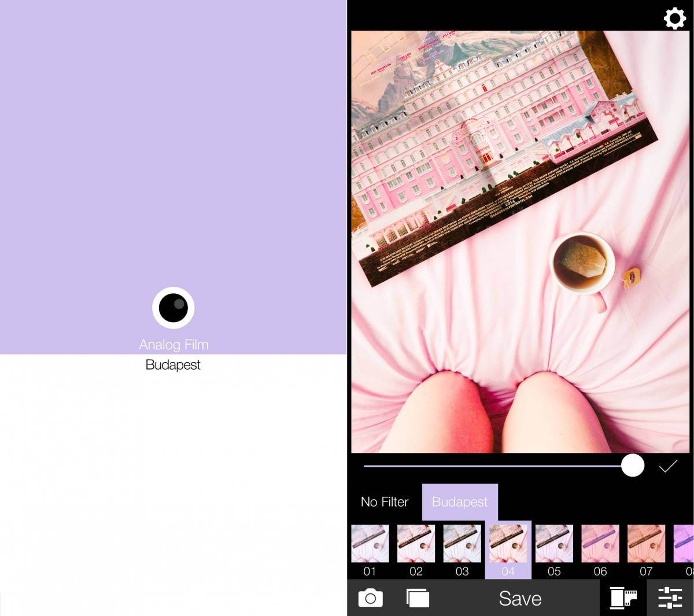The image size is (694, 616).
Task: Choose filter preset 05
Action: [554, 545]
